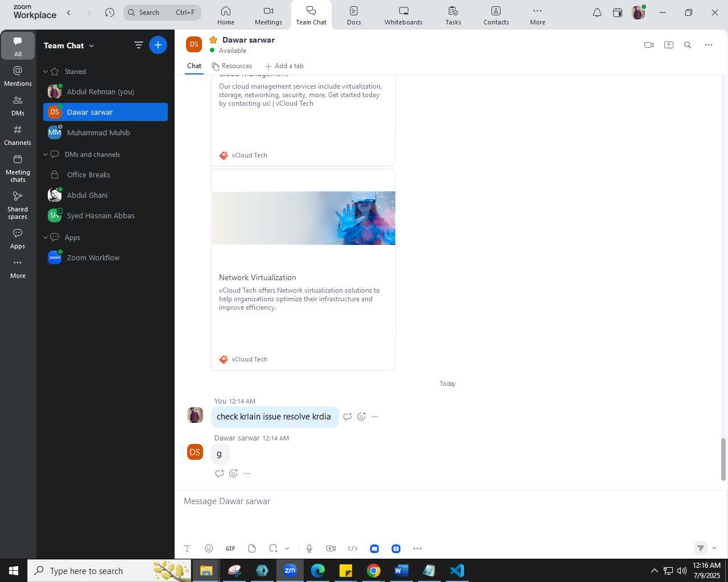
Task: Reply to the 'g' message
Action: (220, 473)
